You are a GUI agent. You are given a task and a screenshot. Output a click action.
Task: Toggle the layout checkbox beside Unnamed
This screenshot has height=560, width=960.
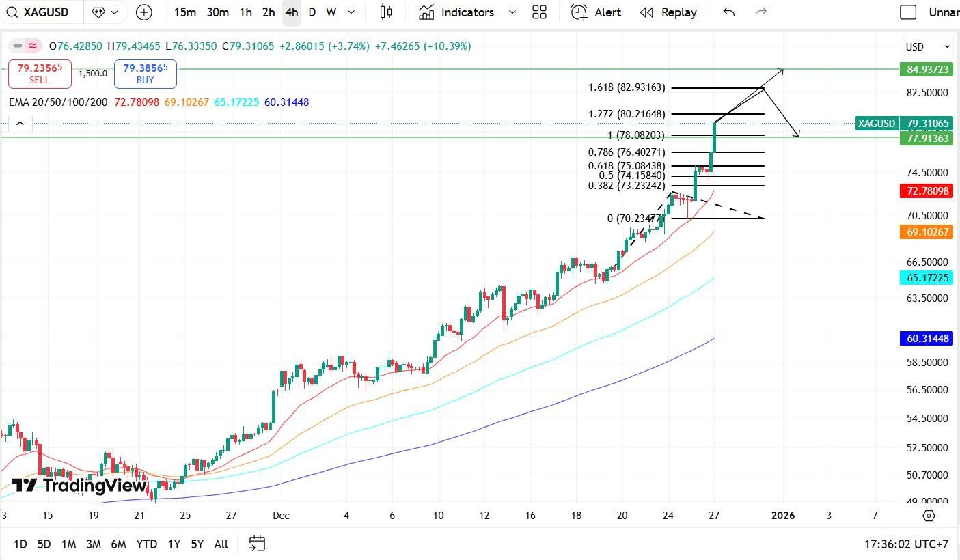(x=908, y=12)
